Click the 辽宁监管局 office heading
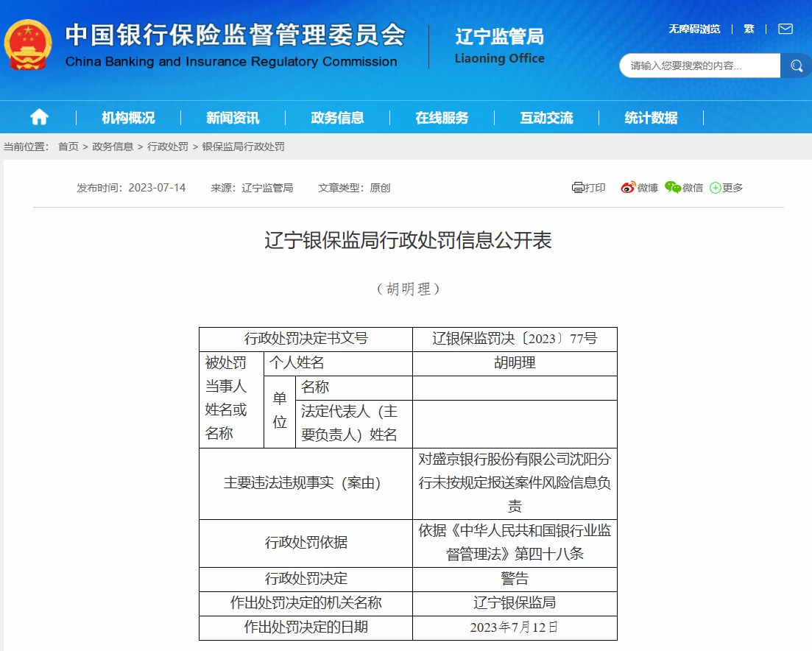Screen dimensions: 812x651 [x=500, y=36]
